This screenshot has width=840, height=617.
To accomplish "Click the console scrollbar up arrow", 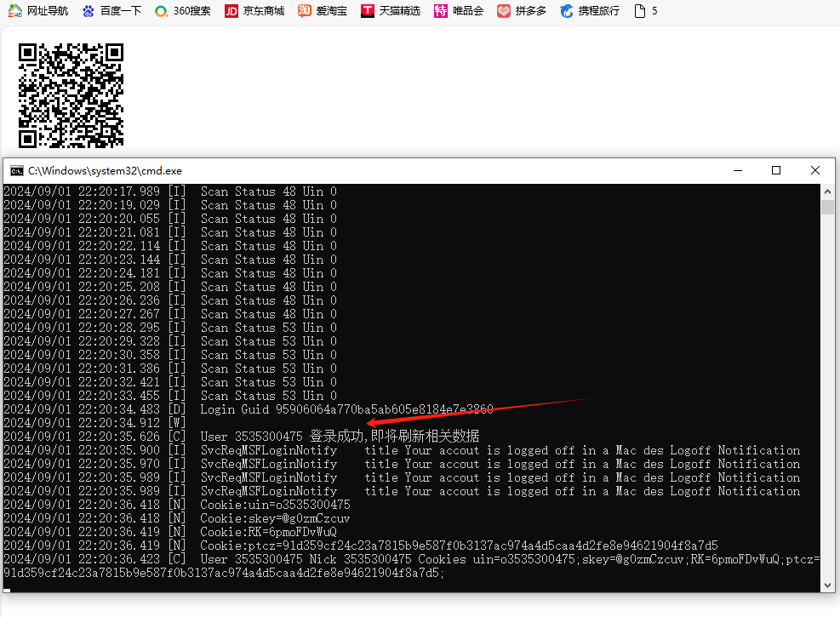I will (827, 191).
